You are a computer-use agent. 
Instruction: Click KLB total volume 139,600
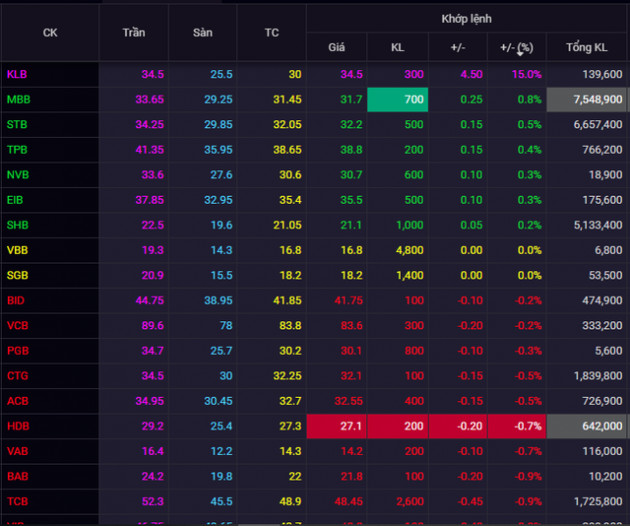(x=602, y=74)
